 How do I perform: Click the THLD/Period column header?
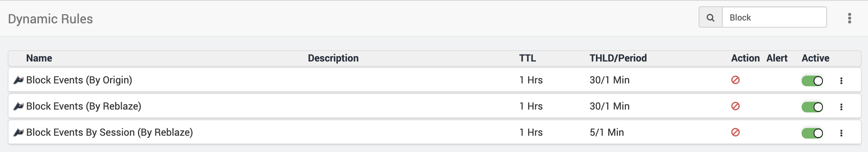(618, 58)
